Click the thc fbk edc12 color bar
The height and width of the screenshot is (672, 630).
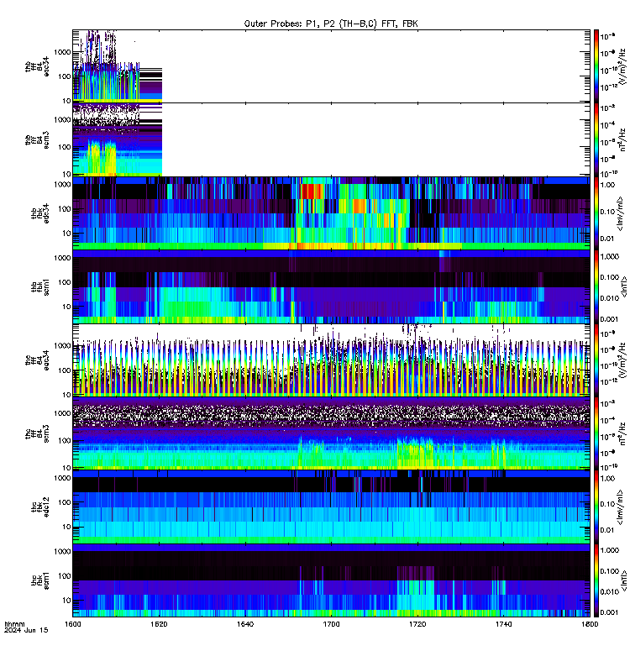pyautogui.click(x=596, y=507)
